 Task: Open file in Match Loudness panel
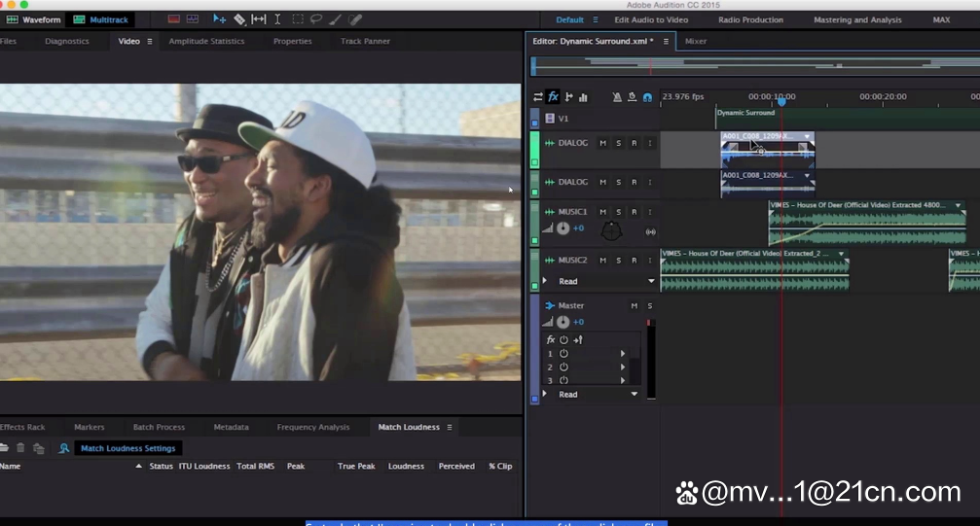click(4, 448)
